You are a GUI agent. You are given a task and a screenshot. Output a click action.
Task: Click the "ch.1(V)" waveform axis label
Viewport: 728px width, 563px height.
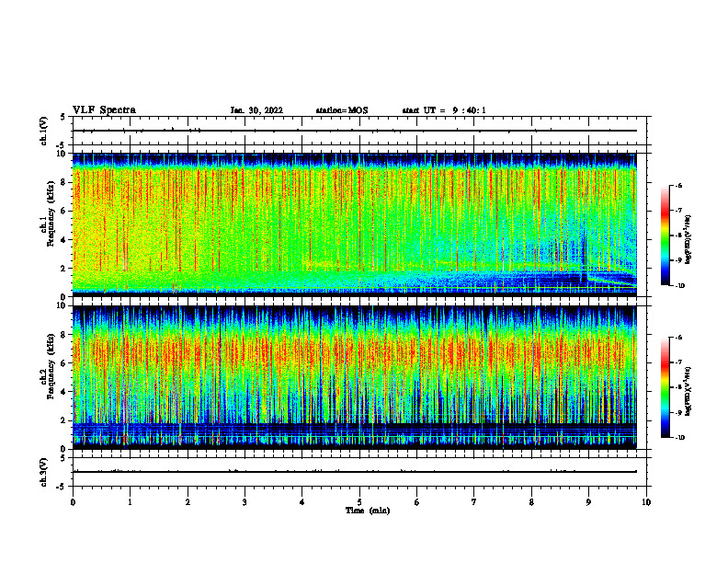[x=44, y=131]
